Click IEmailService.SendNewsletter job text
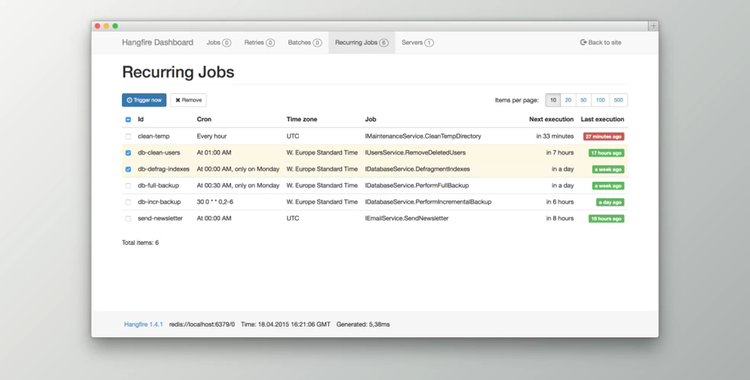The image size is (750, 380). pos(407,218)
